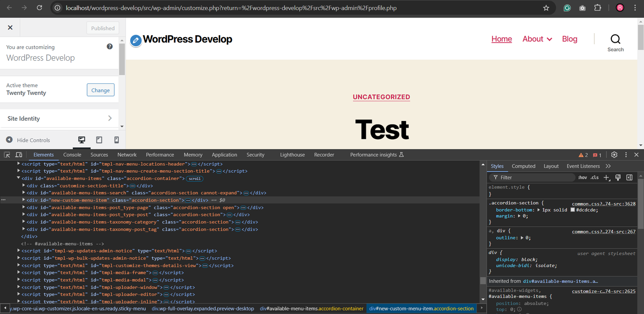Switch preview to tablet device icon
644x314 pixels.
click(99, 140)
